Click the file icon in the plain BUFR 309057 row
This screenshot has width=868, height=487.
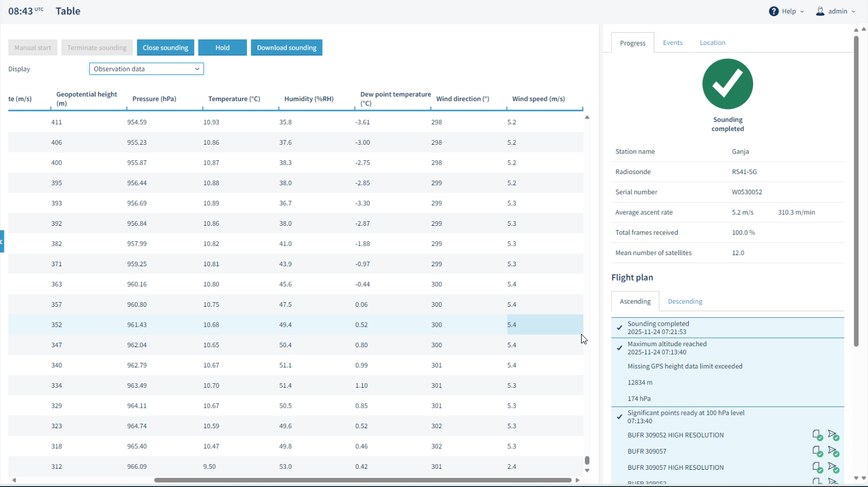pyautogui.click(x=817, y=451)
